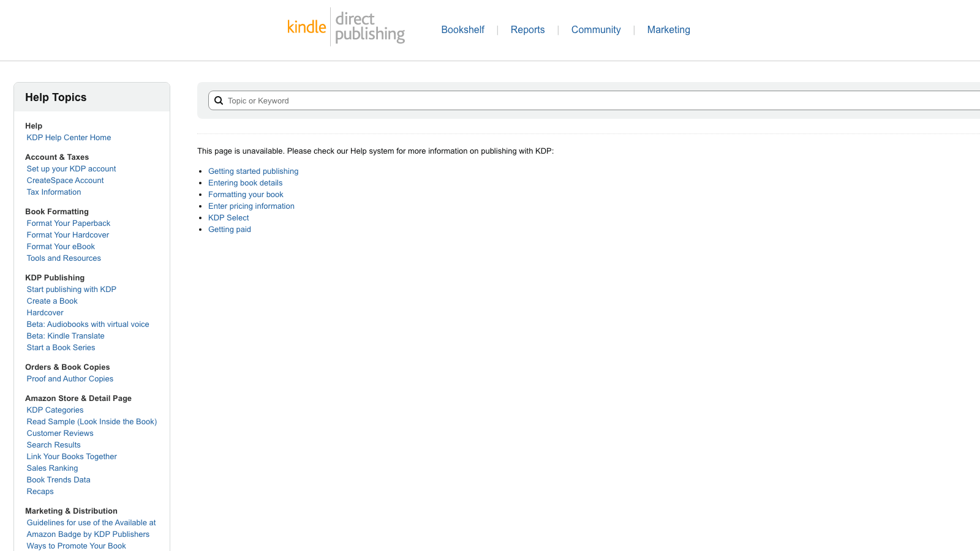The height and width of the screenshot is (551, 980).
Task: Open KDP Help Center Home
Action: click(x=69, y=138)
